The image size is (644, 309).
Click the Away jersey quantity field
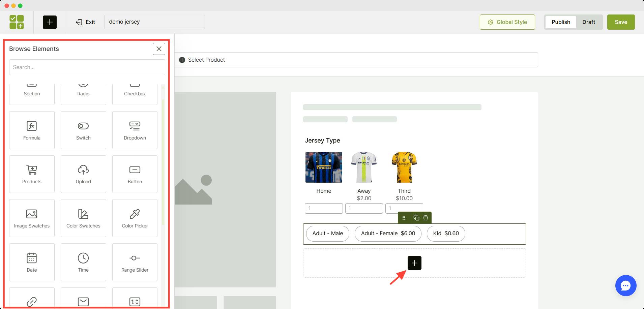tap(364, 208)
